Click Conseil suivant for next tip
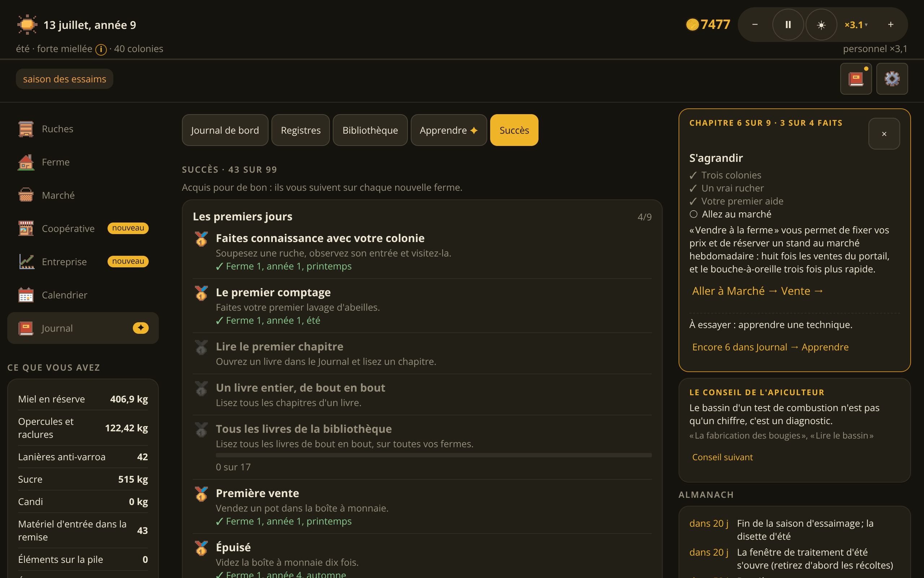The image size is (924, 578). pos(722,457)
